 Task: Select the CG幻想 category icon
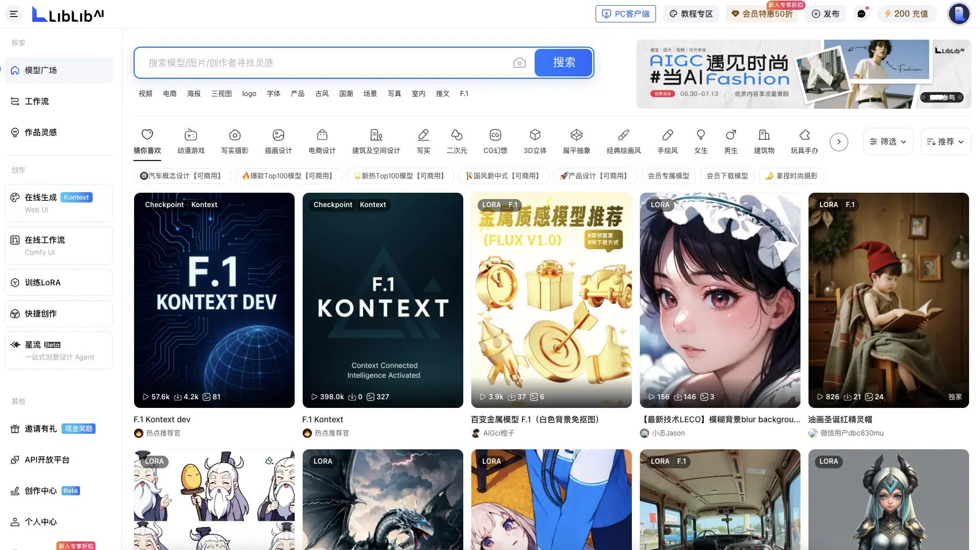tap(495, 142)
